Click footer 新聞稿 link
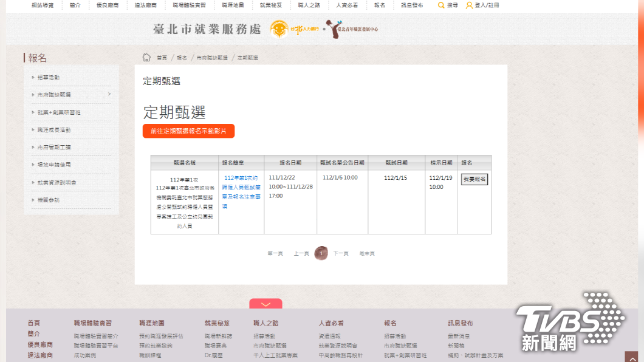644x362 pixels. (456, 346)
